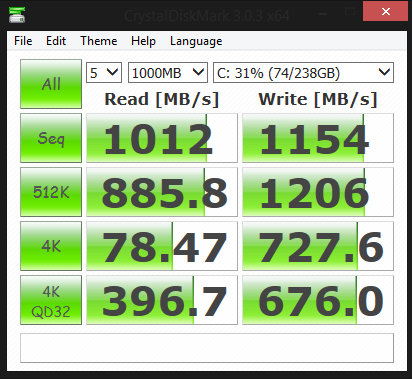Open the Theme menu

tap(99, 41)
